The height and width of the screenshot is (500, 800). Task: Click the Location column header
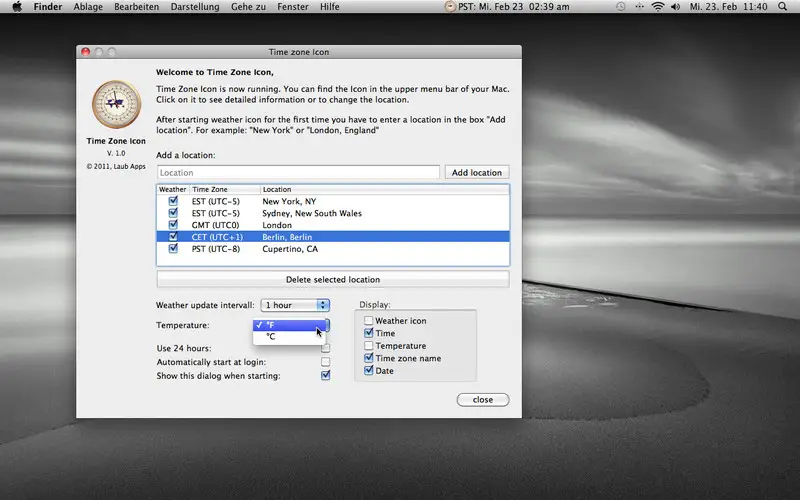pos(385,189)
